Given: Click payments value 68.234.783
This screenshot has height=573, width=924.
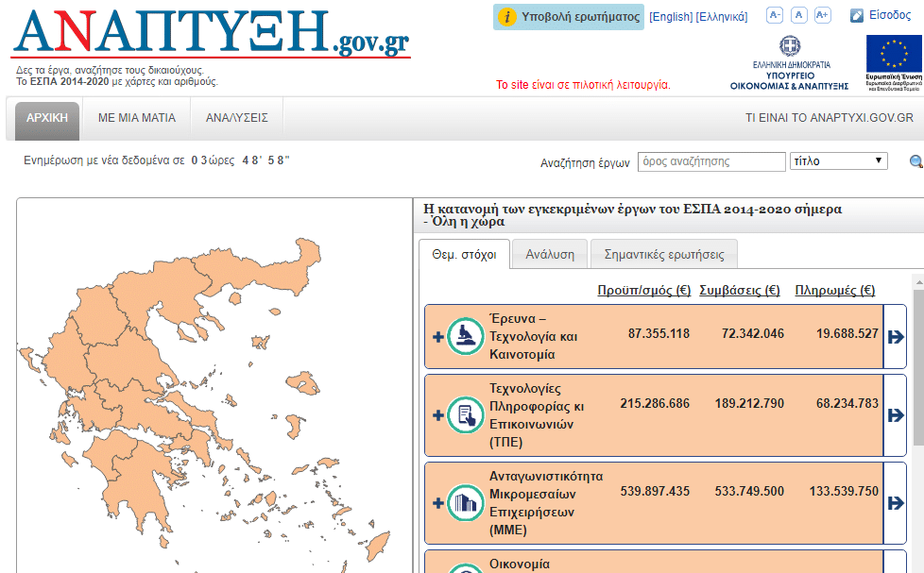Looking at the screenshot, I should (x=847, y=403).
